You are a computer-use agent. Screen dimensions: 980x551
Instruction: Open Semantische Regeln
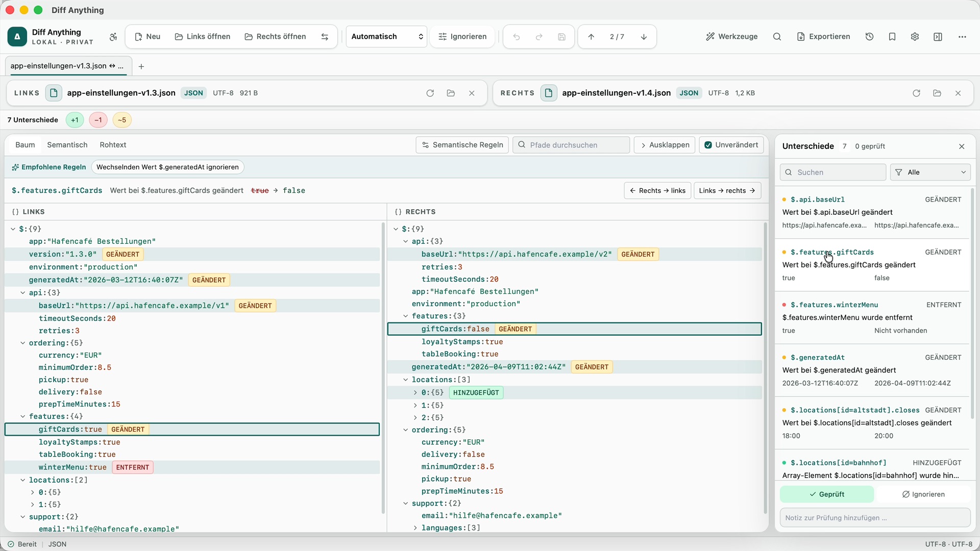point(462,145)
